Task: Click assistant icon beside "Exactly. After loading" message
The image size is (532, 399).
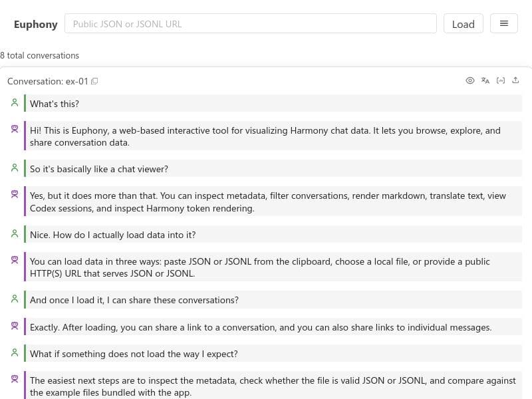Action: click(x=15, y=327)
